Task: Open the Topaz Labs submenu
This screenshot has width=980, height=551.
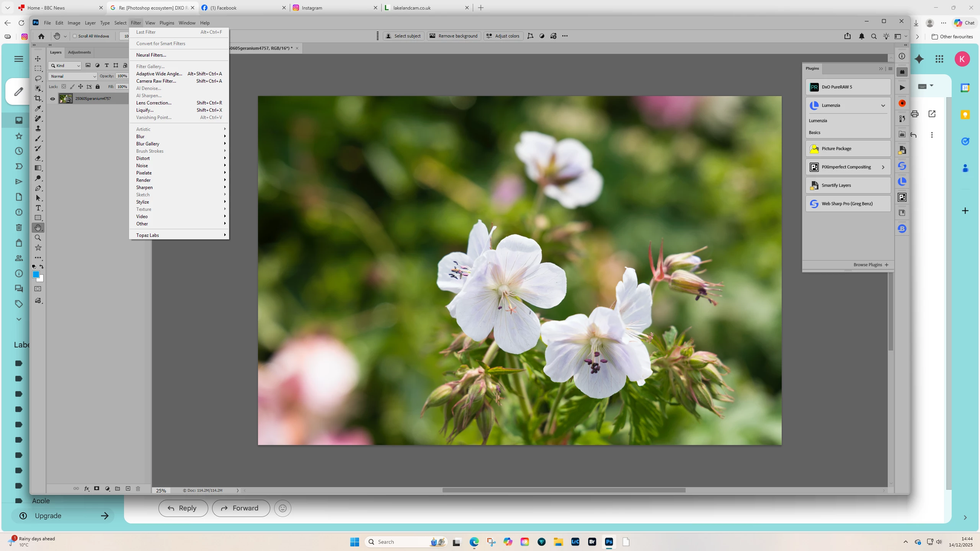Action: click(179, 235)
